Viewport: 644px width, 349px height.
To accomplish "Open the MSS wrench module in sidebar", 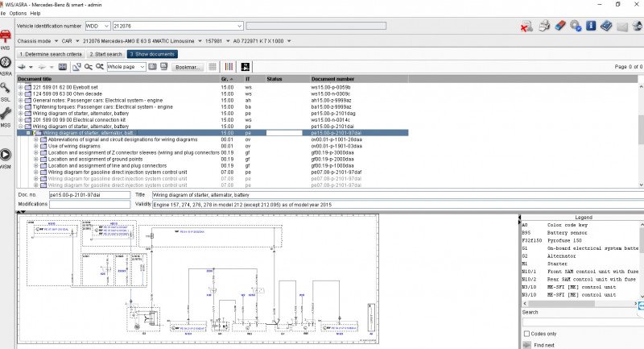I will [6, 117].
